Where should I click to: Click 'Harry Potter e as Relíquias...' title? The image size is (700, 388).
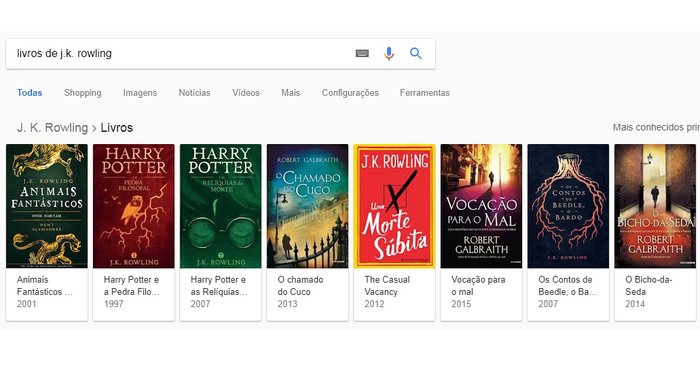pos(218,286)
